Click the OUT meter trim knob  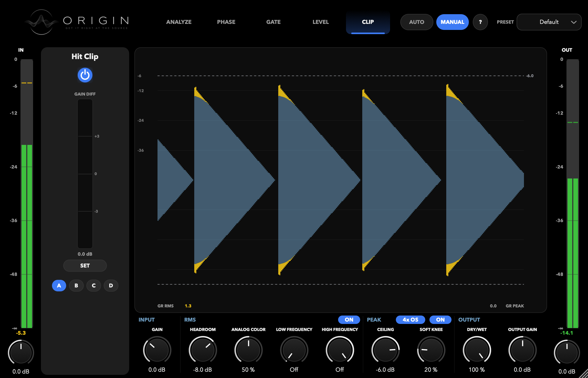tap(567, 353)
